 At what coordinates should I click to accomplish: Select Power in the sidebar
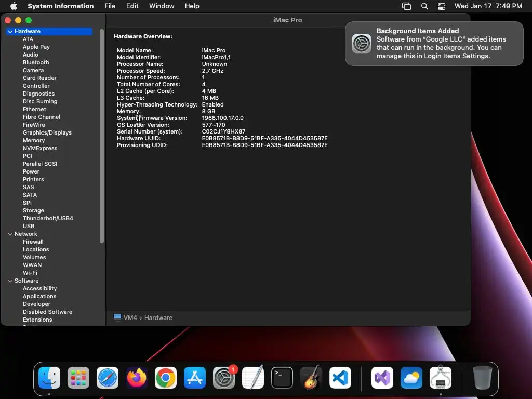31,171
